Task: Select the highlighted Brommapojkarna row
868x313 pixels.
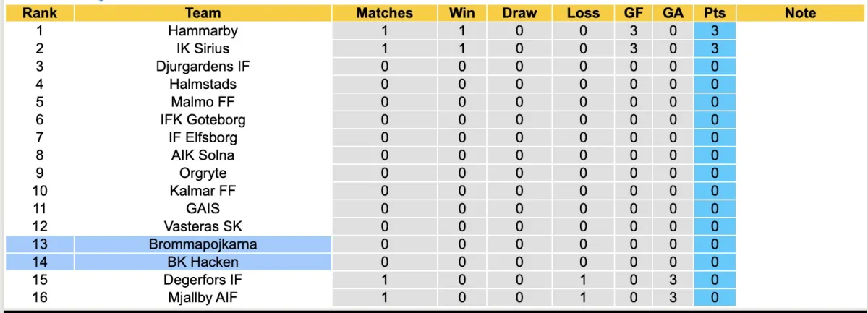Action: 203,244
